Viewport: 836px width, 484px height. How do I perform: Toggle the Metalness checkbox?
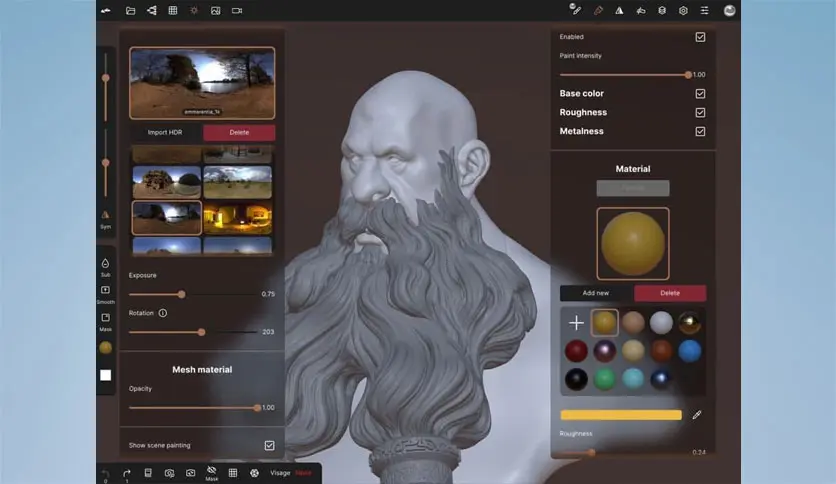coord(700,131)
